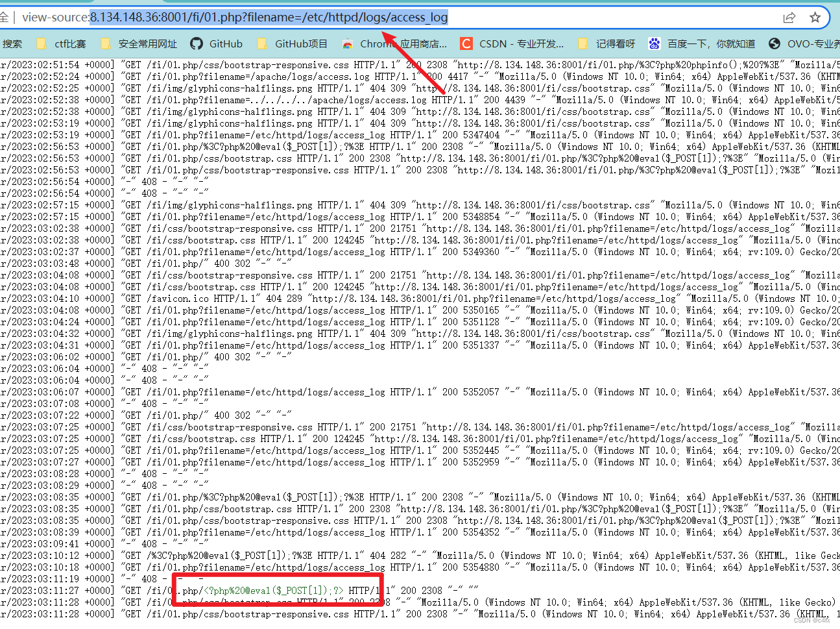This screenshot has width=840, height=629.
Task: Bookmark this page with the star icon
Action: tap(815, 18)
